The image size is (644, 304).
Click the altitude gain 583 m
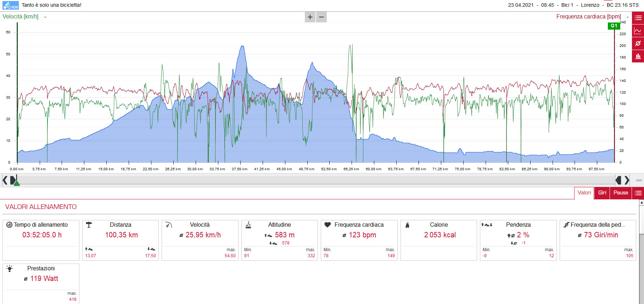[x=285, y=235]
